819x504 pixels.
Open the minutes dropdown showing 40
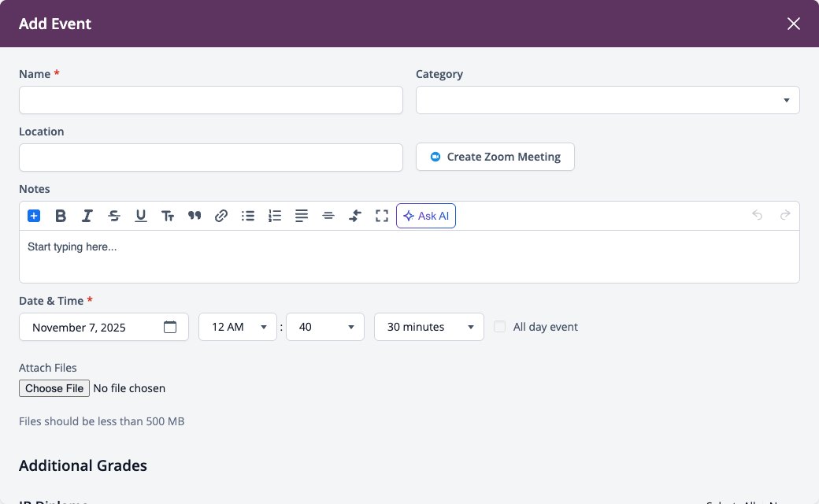coord(325,327)
